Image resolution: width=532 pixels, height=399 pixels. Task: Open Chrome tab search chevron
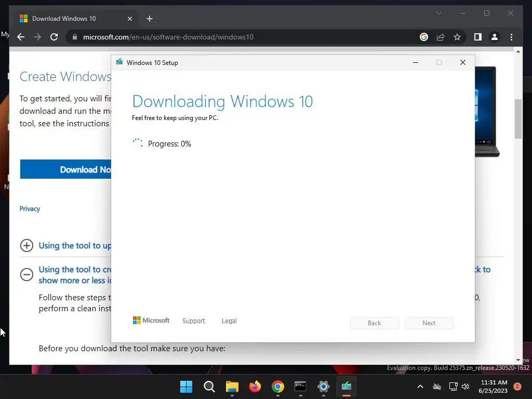coord(438,13)
